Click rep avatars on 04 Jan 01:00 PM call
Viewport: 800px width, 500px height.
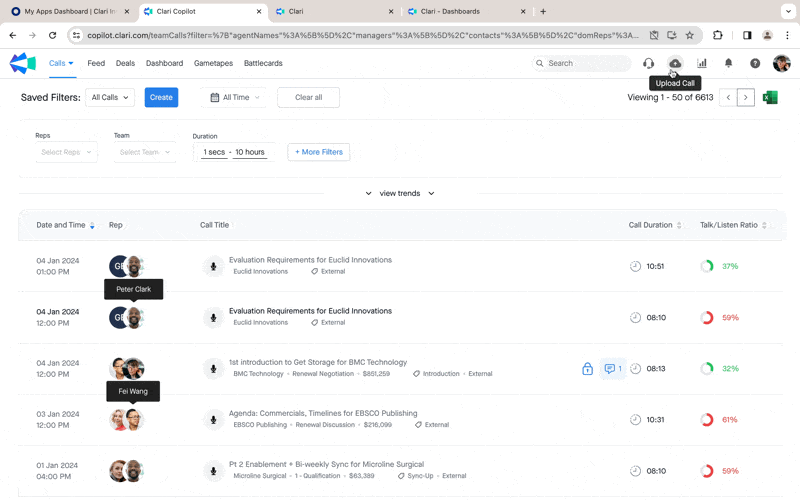click(127, 266)
